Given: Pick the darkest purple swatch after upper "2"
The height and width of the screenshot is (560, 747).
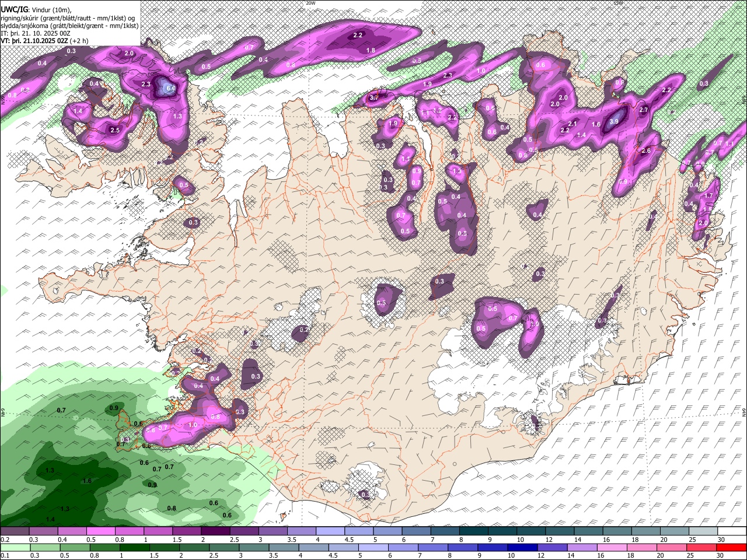Looking at the screenshot, I should coord(215,531).
